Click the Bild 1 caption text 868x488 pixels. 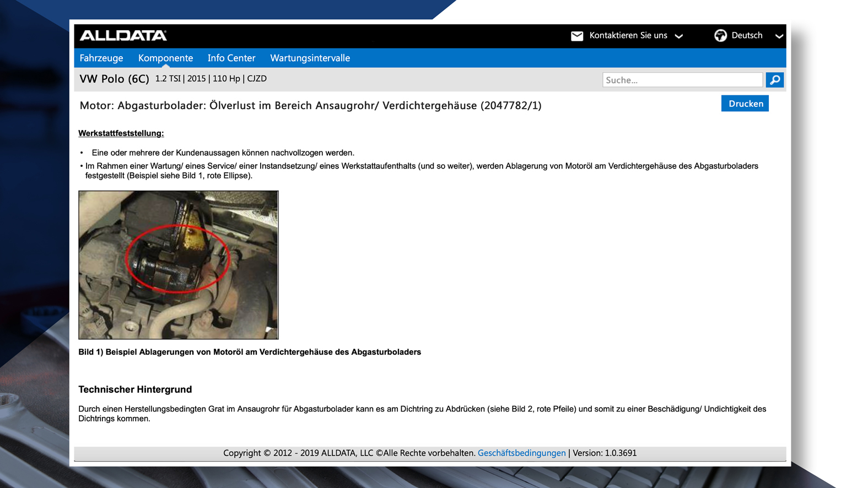[250, 352]
